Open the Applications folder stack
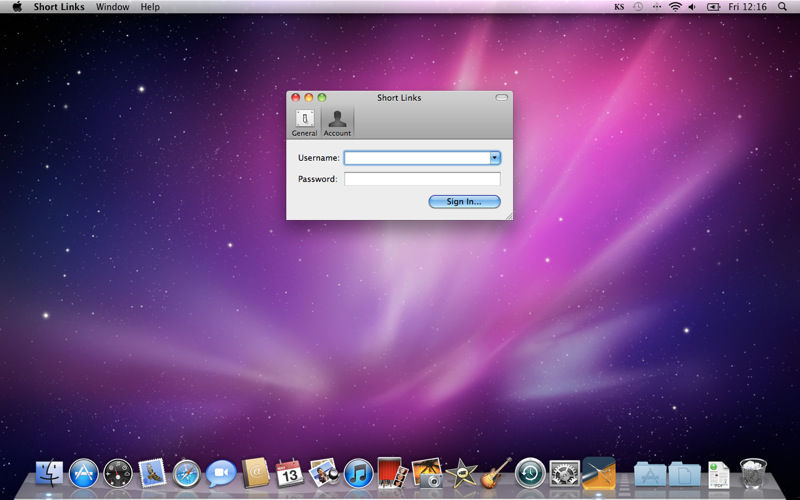The image size is (800, 500). point(650,474)
